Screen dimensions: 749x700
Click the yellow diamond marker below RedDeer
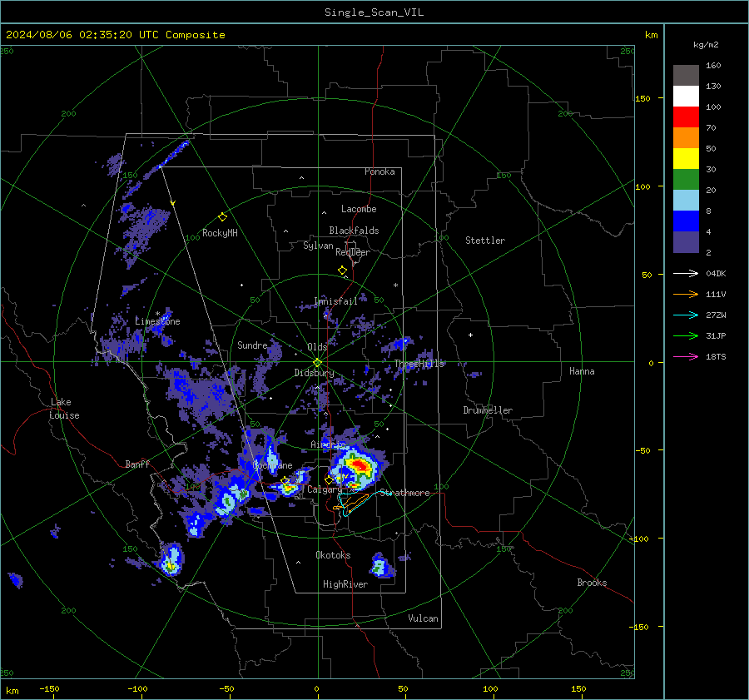pyautogui.click(x=342, y=270)
